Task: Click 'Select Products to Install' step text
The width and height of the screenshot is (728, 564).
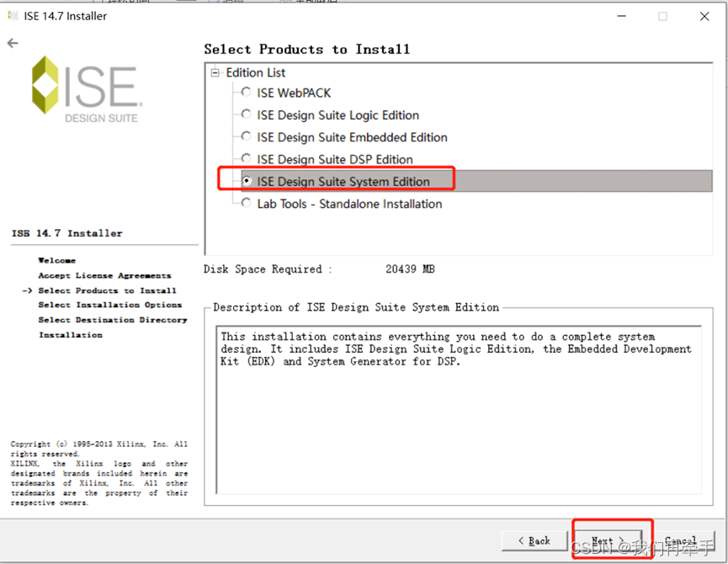Action: (107, 290)
